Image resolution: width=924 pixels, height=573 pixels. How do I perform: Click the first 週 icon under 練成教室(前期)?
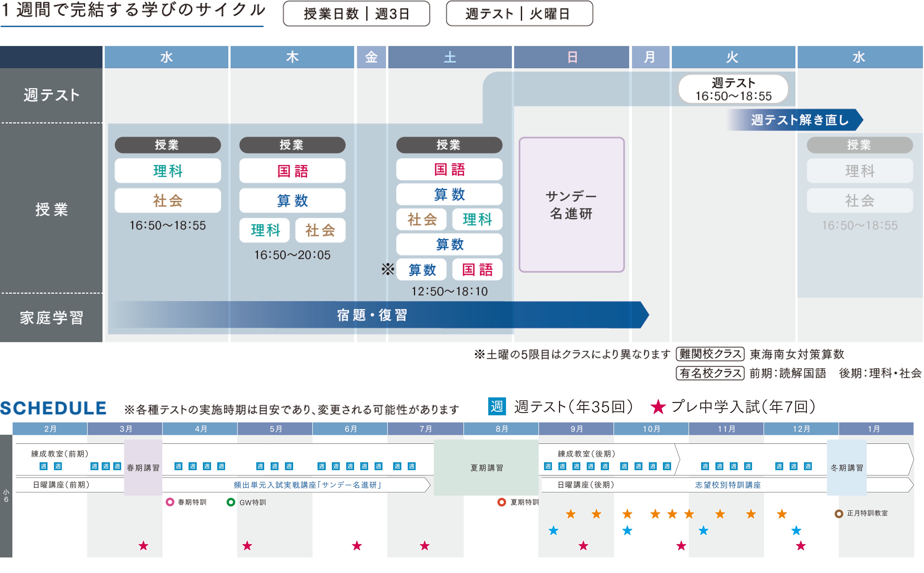(x=43, y=466)
